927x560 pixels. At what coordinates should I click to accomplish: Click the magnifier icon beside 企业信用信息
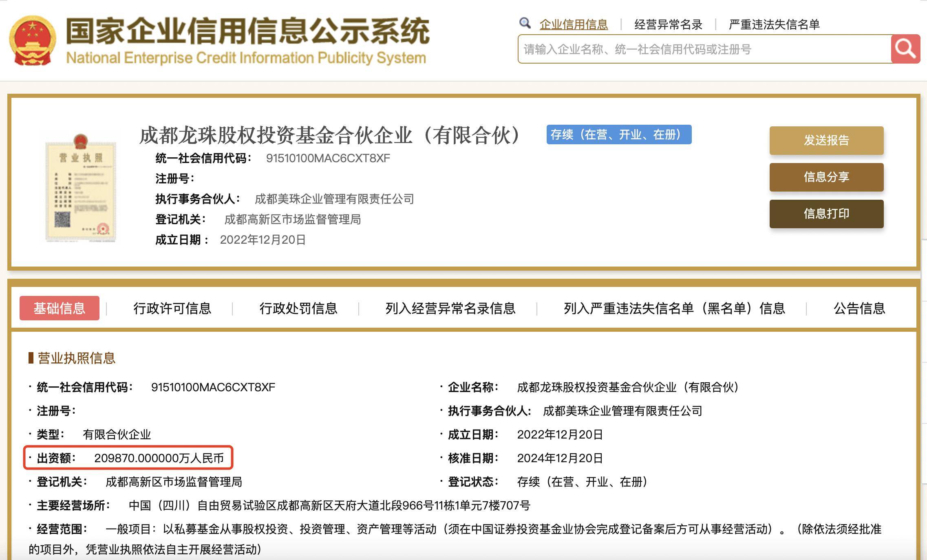[525, 24]
